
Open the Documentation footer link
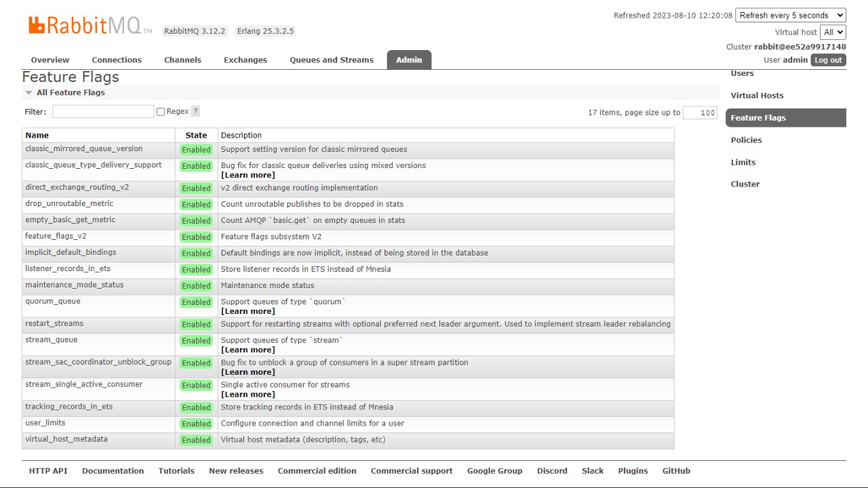tap(113, 471)
